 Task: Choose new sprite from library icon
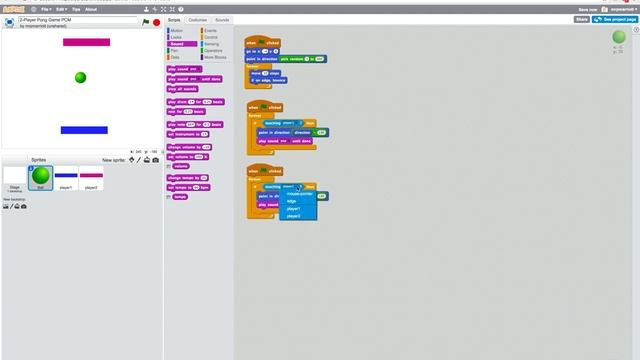point(131,160)
